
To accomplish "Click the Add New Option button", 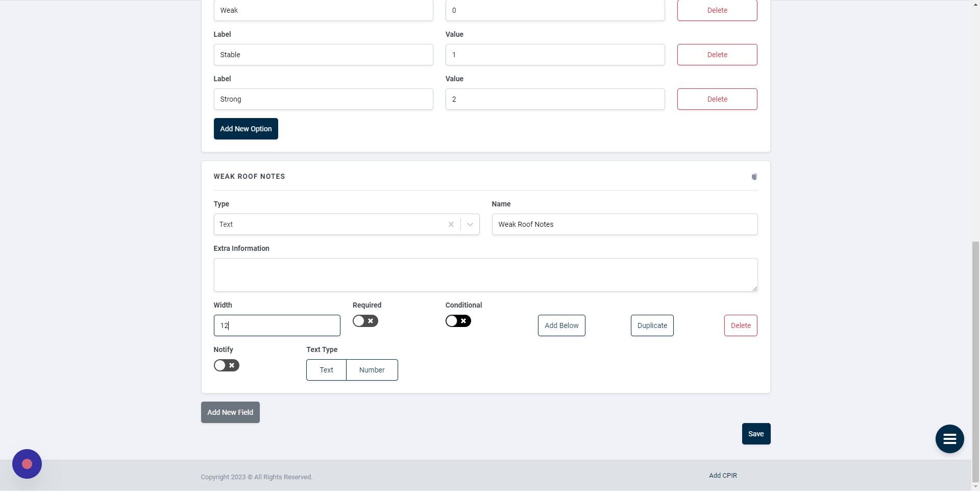I will point(246,129).
